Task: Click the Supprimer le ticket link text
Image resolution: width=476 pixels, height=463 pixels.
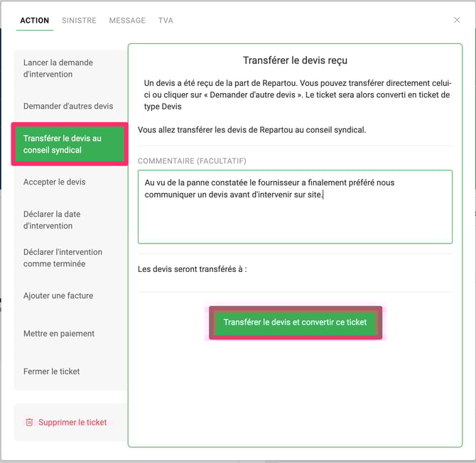Action: [72, 422]
